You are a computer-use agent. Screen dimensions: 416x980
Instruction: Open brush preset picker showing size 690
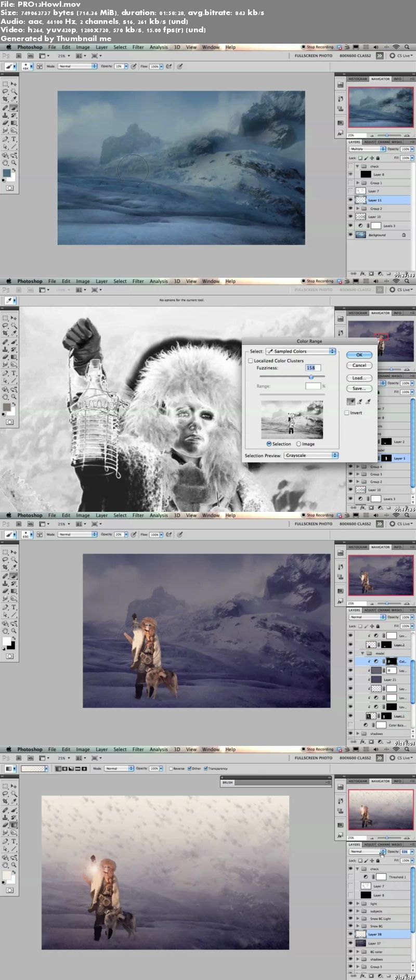tap(27, 535)
